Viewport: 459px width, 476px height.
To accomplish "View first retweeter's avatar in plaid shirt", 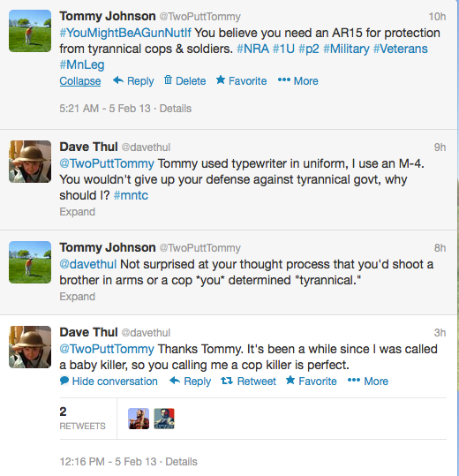I will pyautogui.click(x=139, y=419).
